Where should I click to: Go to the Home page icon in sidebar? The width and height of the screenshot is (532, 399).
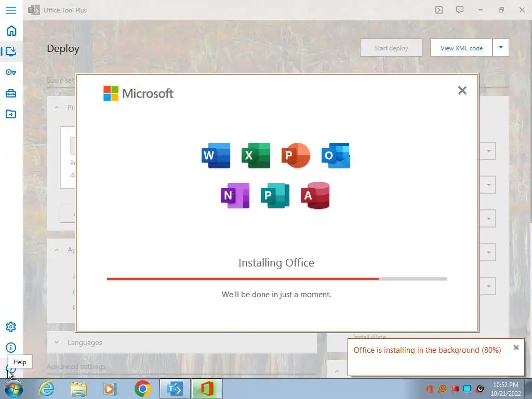(x=11, y=31)
